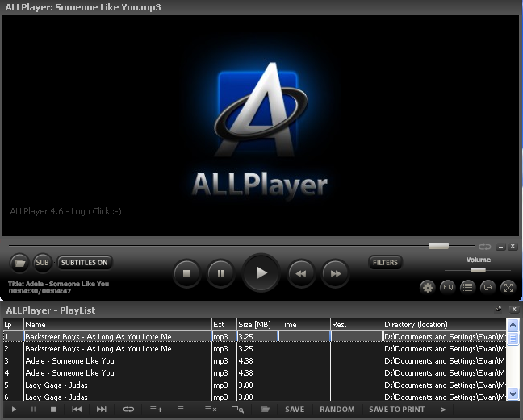The width and height of the screenshot is (523, 420).
Task: Click the Res. column header
Action: (x=356, y=324)
